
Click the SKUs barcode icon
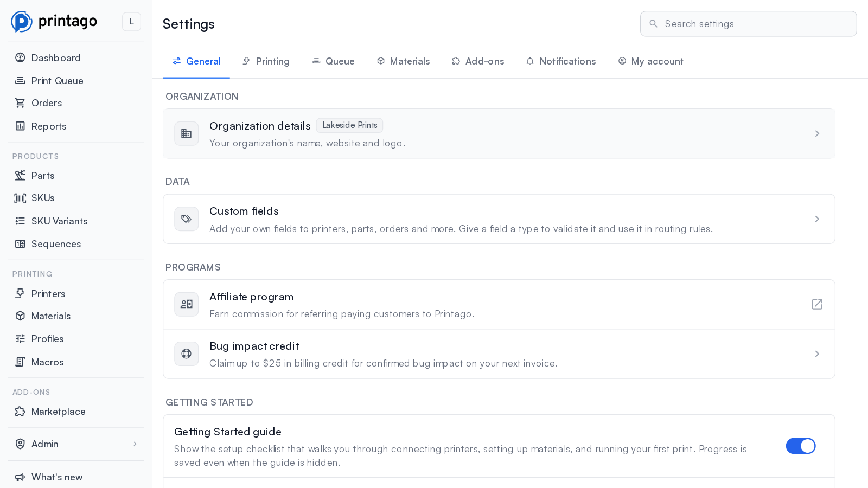click(20, 198)
